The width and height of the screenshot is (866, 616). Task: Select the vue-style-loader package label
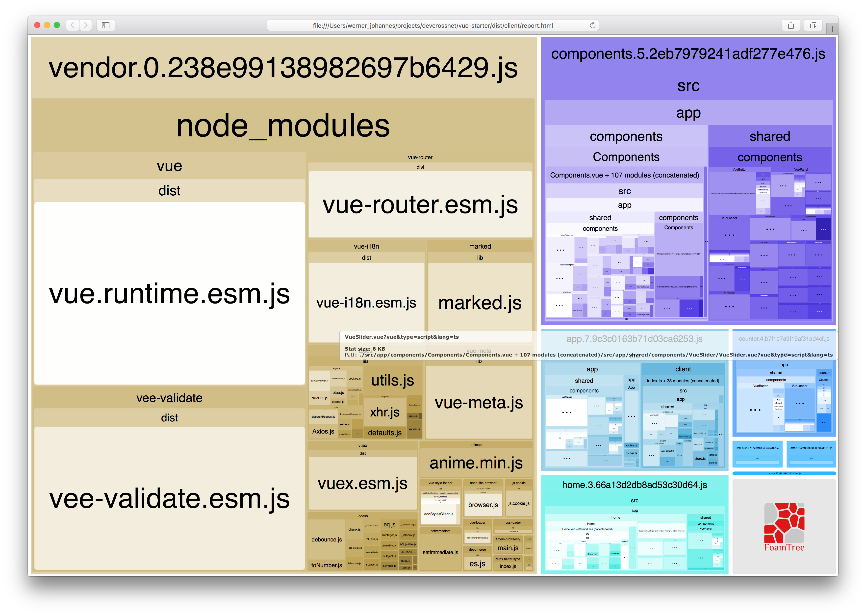coord(440,483)
